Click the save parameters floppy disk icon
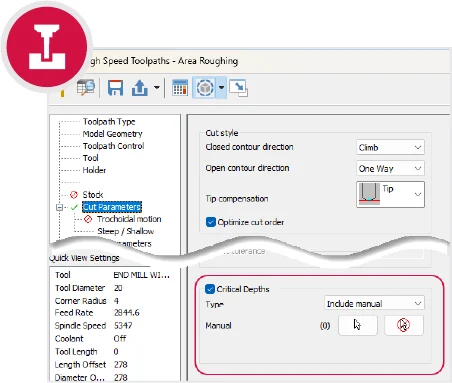The image size is (452, 383). click(x=115, y=88)
